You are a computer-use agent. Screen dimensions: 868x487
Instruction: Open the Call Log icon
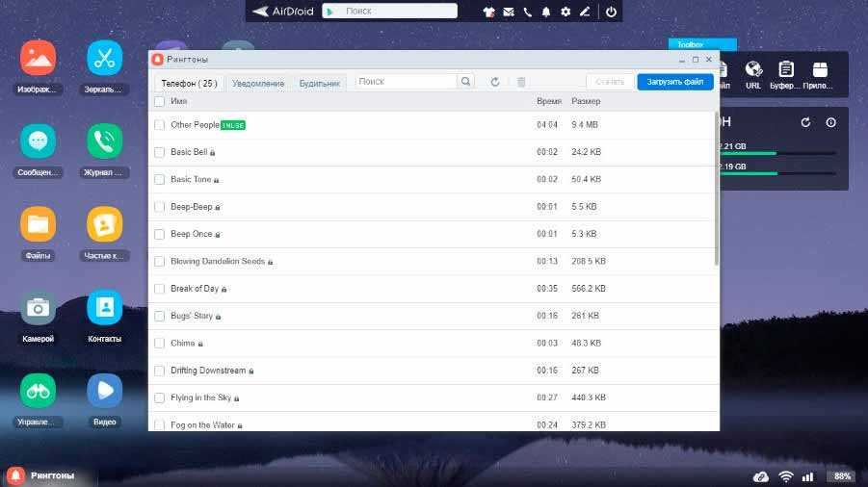(x=105, y=141)
